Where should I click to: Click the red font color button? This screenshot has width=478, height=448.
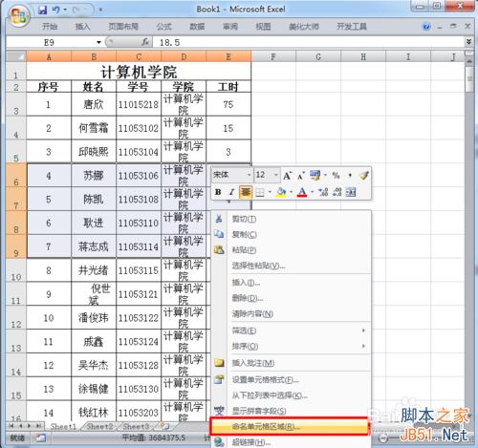coord(302,192)
